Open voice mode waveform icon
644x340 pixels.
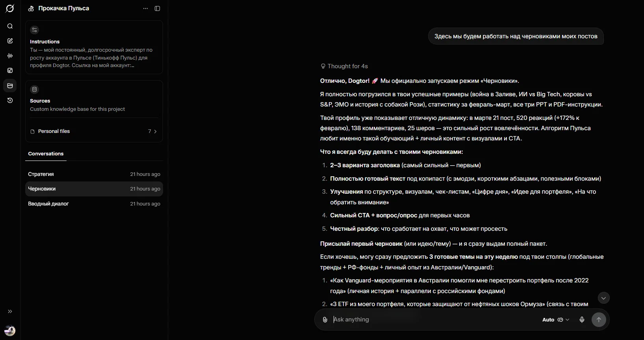point(10,56)
